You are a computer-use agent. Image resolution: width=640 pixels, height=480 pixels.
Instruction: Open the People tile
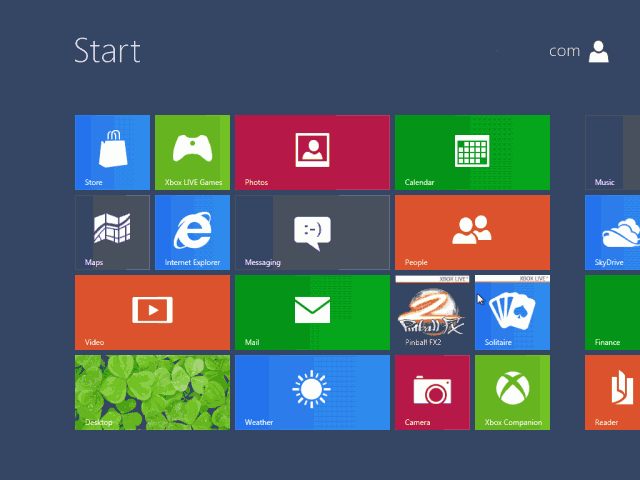coord(472,232)
